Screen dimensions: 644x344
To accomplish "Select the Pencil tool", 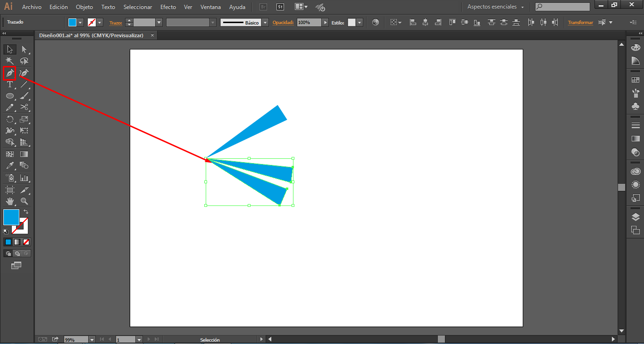I will pos(10,107).
